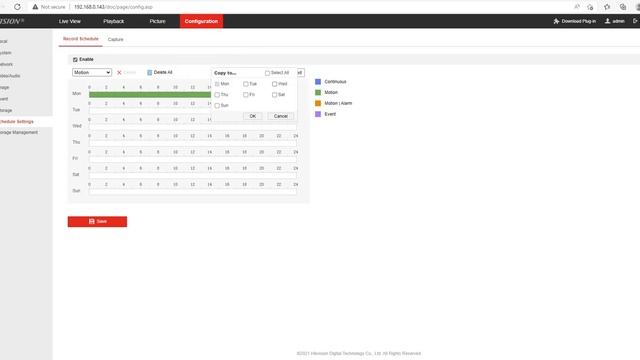Image resolution: width=640 pixels, height=360 pixels.
Task: Click the purple Event legend swatch
Action: (318, 114)
